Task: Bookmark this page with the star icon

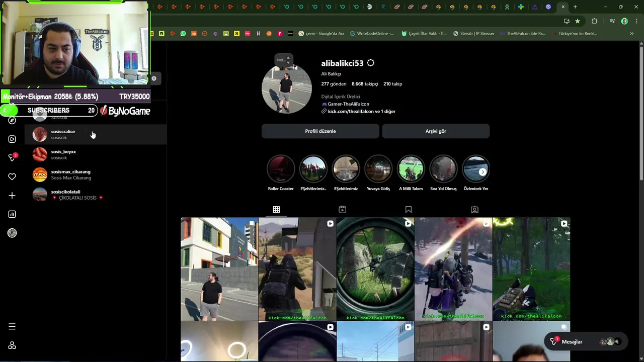Action: (x=578, y=21)
